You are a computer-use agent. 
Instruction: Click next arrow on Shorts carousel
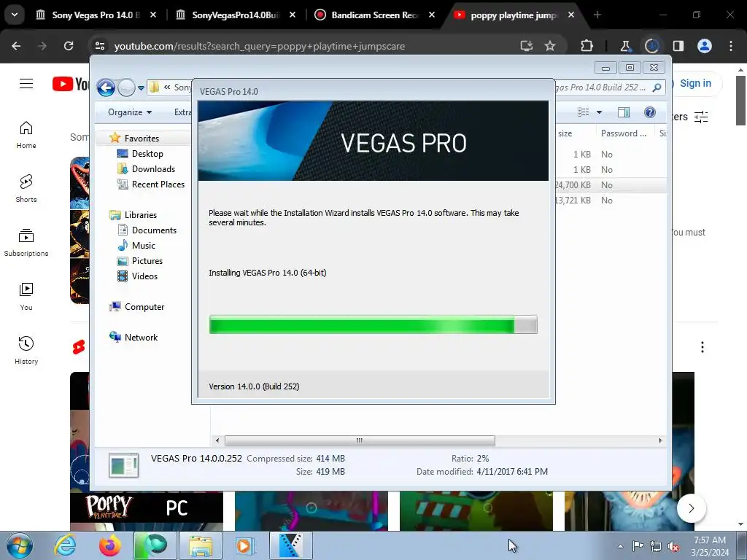(x=692, y=508)
